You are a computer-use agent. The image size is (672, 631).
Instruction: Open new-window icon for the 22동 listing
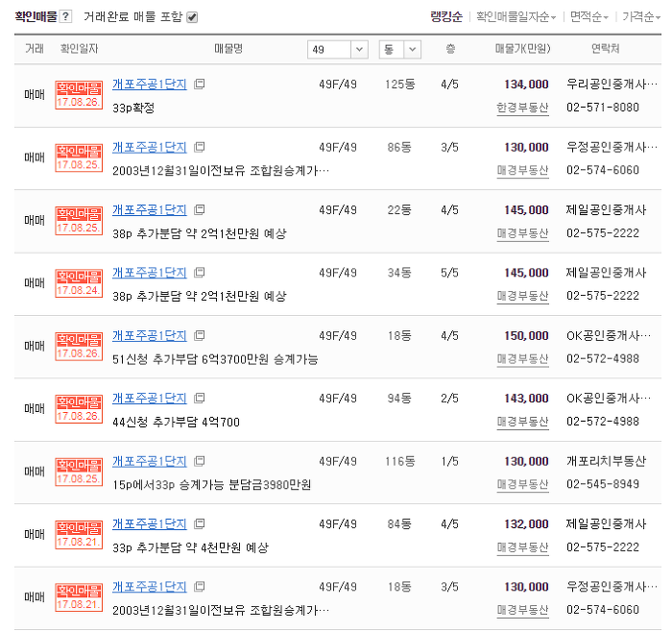(x=200, y=209)
